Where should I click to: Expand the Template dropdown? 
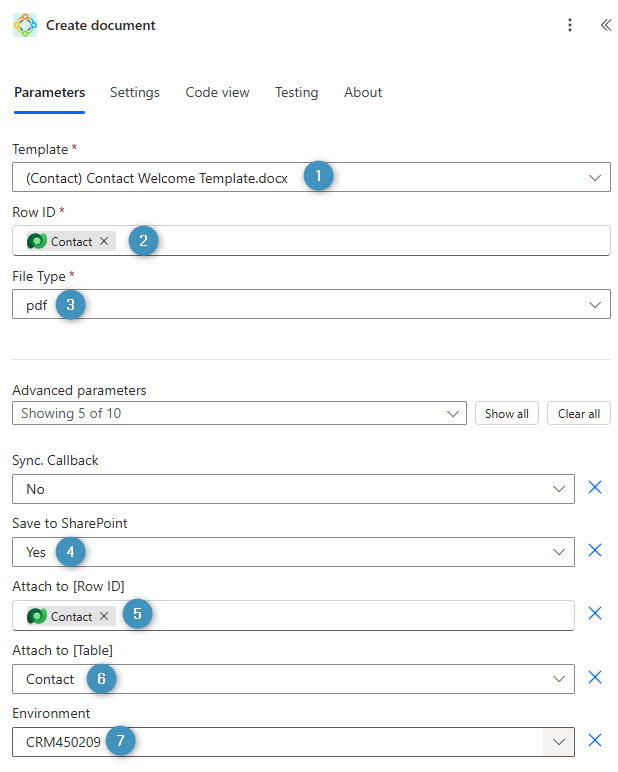click(595, 178)
